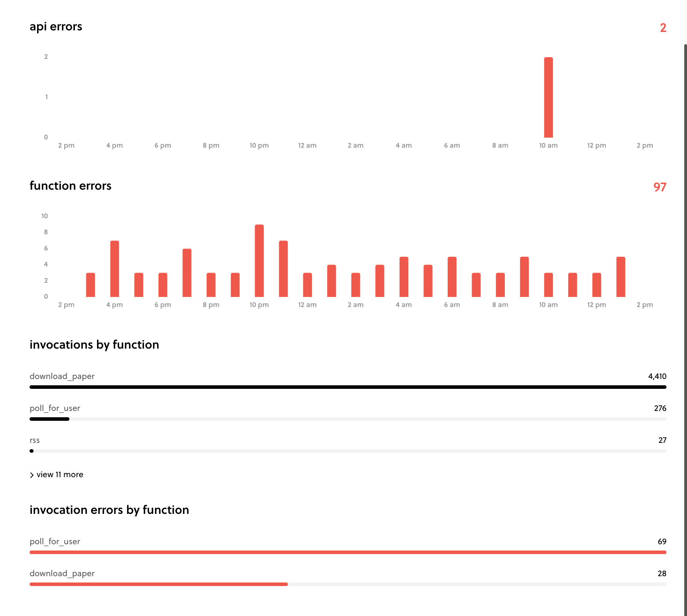
Task: Click the function errors bar at 4 pm
Action: (114, 268)
